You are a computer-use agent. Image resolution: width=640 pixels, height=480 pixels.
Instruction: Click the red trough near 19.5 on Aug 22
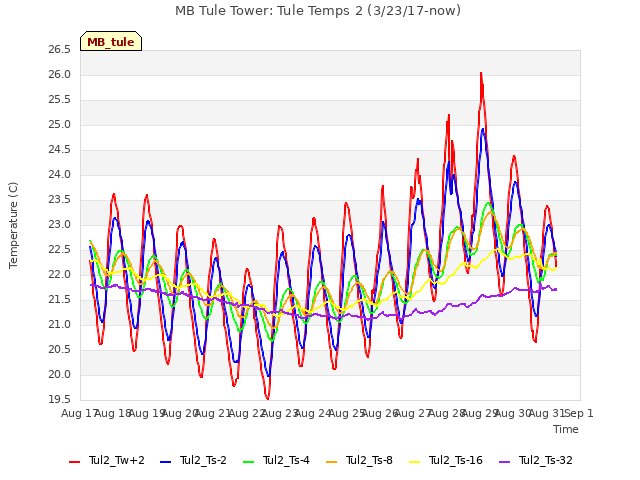[268, 398]
